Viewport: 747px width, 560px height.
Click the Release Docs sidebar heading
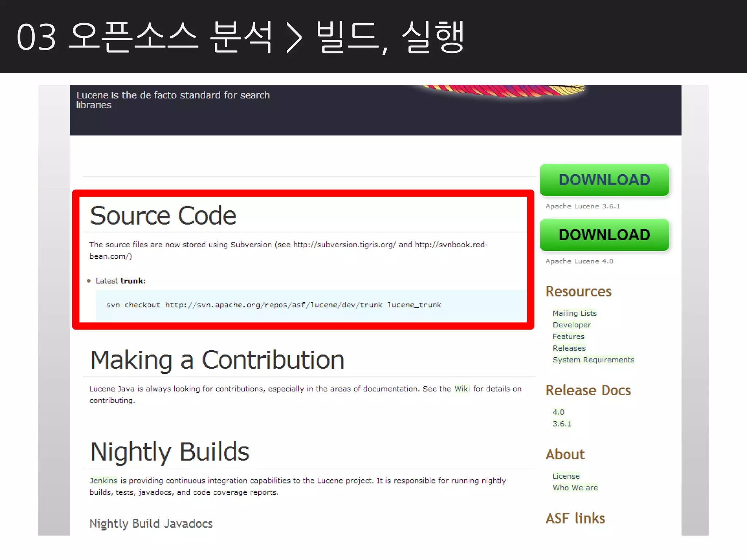point(588,390)
